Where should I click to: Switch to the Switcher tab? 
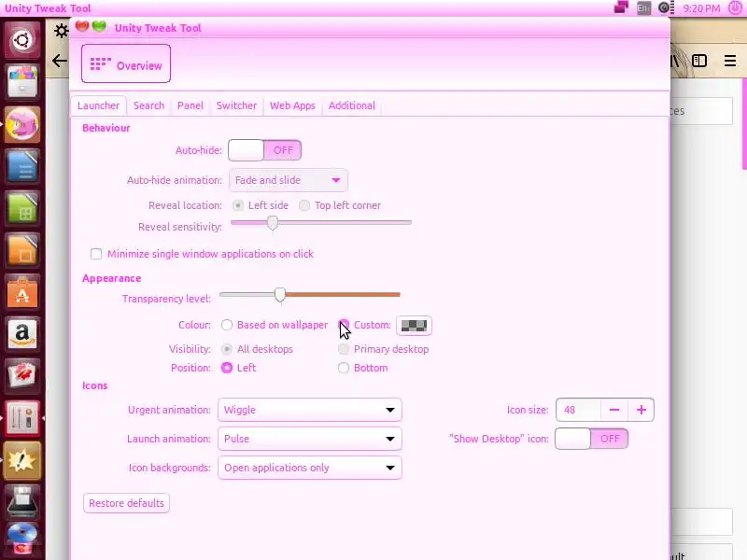click(236, 105)
